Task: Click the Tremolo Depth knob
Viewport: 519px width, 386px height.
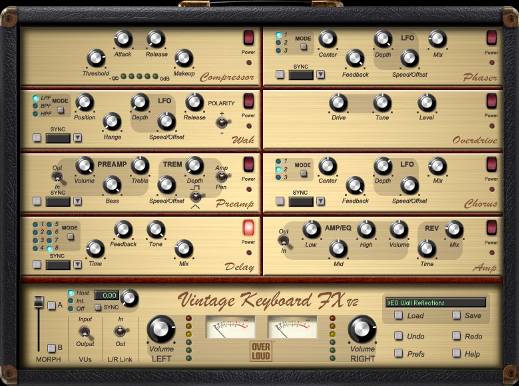Action: tap(194, 165)
